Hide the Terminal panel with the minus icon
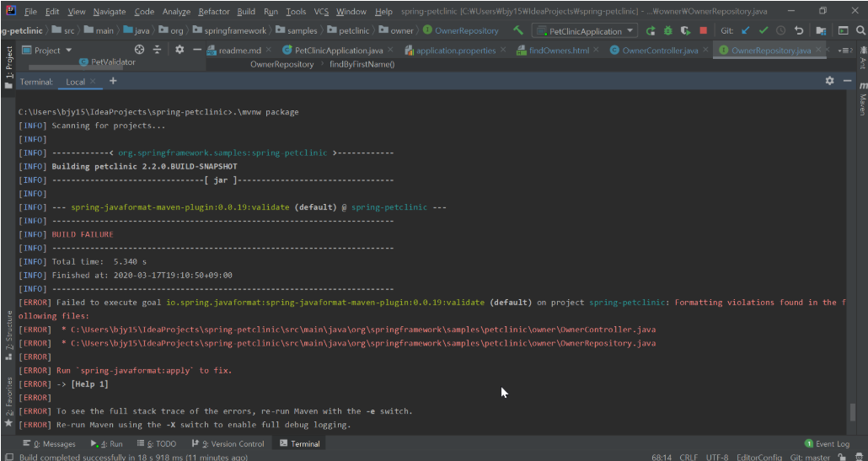Image resolution: width=868 pixels, height=461 pixels. pos(847,81)
